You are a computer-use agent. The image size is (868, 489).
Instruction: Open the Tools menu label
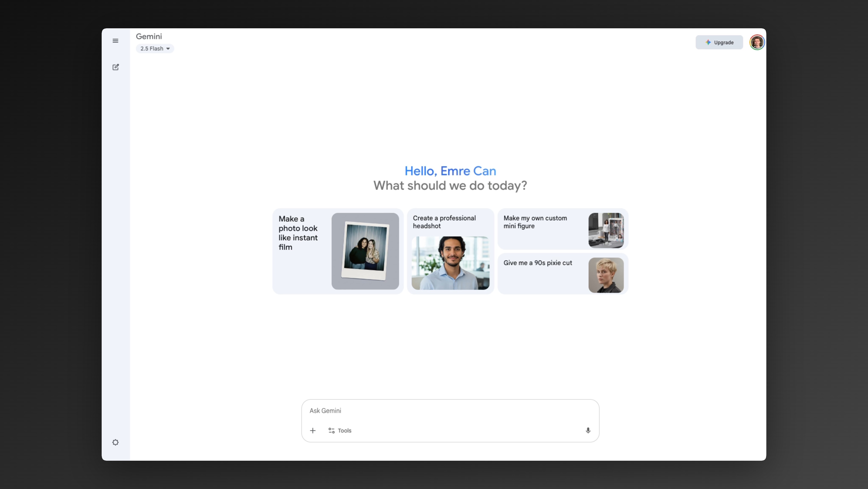coord(344,430)
